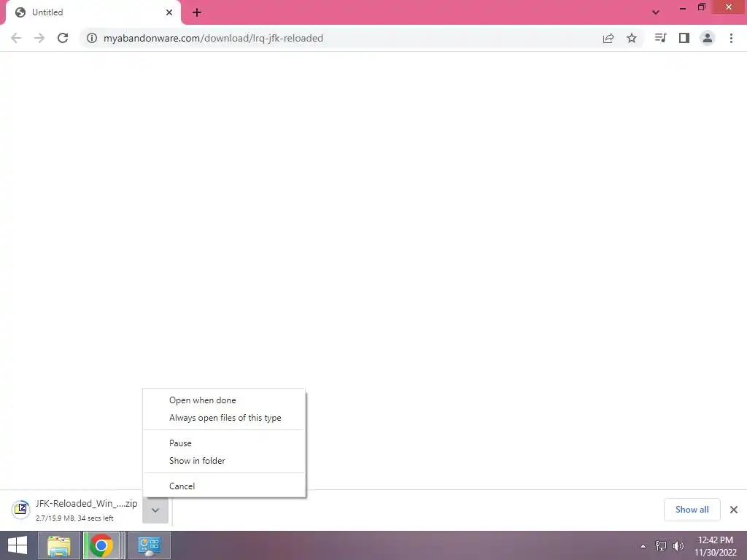The image size is (747, 560).
Task: Open a new tab with plus button
Action: tap(197, 12)
